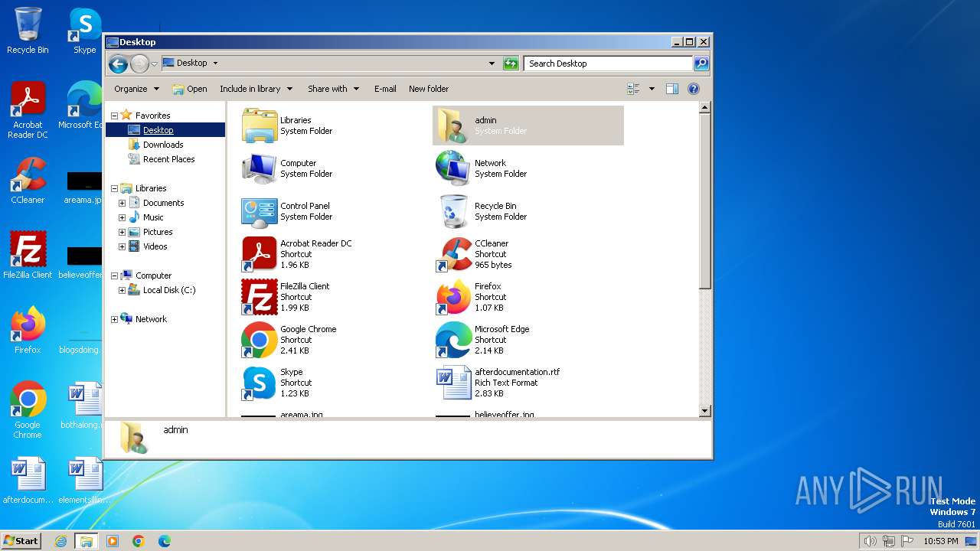The height and width of the screenshot is (551, 980).
Task: Open the Organize dropdown menu
Action: [x=136, y=89]
